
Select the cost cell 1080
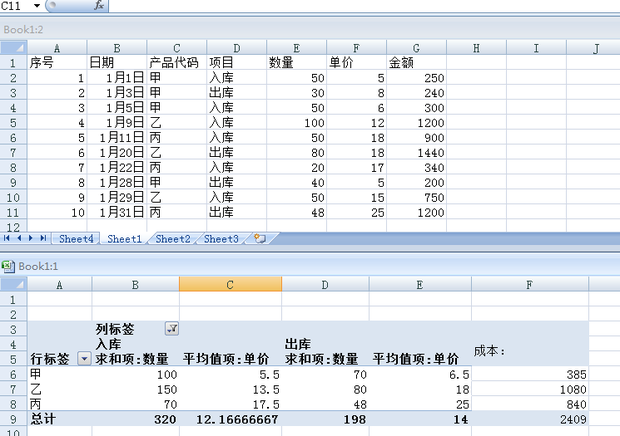point(529,389)
